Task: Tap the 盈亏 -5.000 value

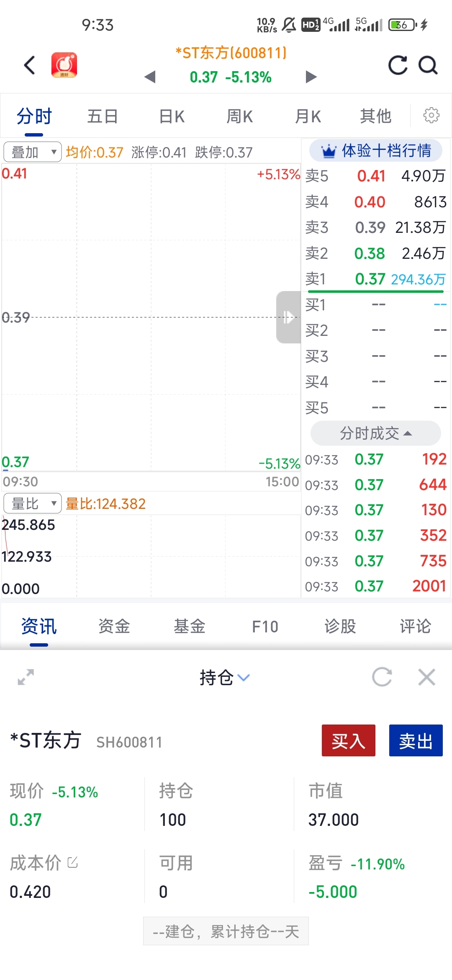Action: click(333, 892)
